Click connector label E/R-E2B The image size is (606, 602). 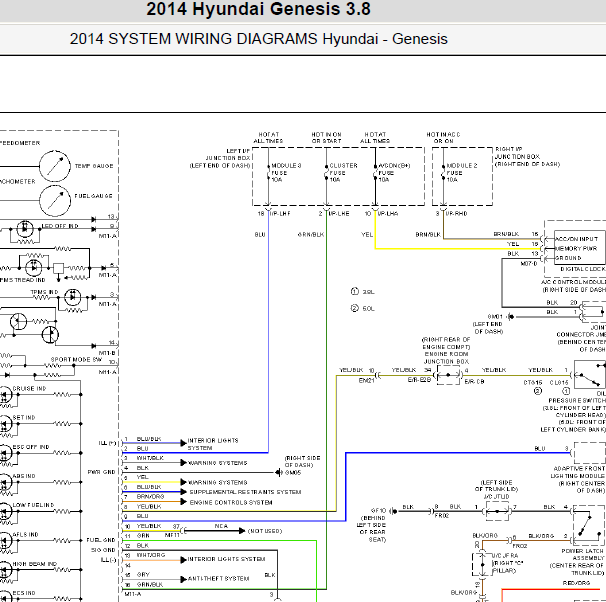pos(419,380)
